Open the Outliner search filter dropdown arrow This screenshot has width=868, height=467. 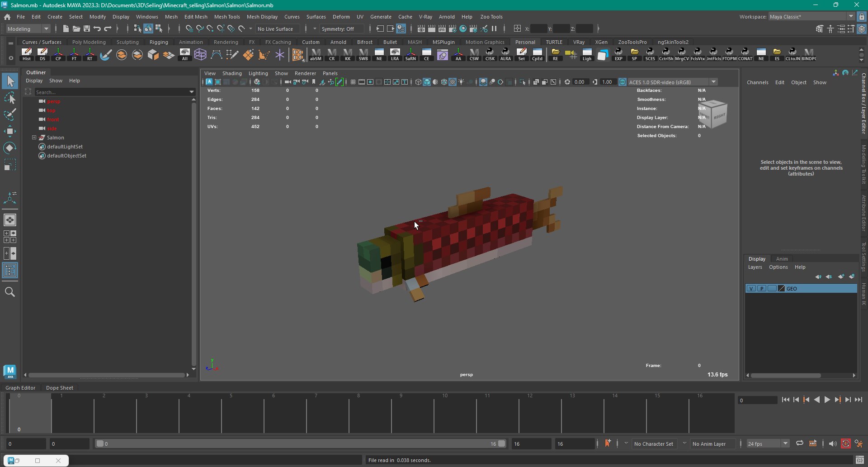pyautogui.click(x=192, y=92)
